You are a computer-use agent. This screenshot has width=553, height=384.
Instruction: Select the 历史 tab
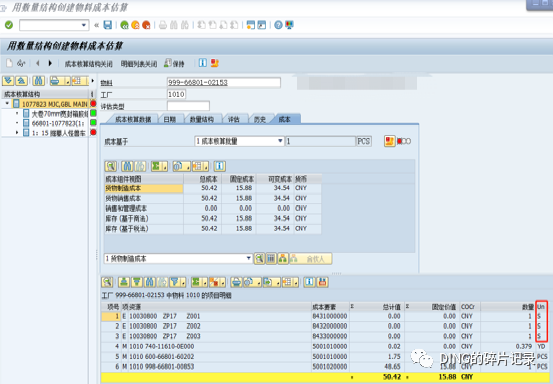260,120
